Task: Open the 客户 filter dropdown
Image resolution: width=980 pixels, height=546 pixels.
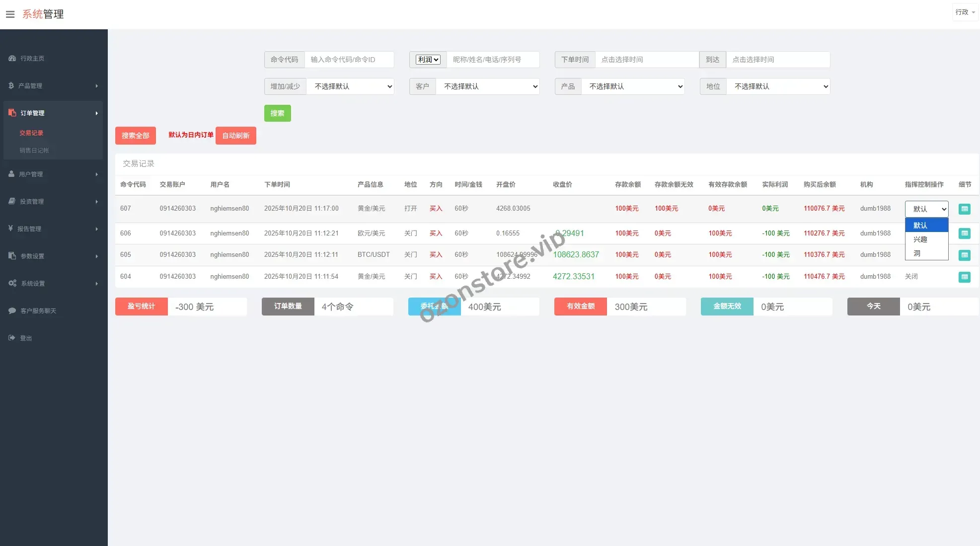Action: click(x=487, y=86)
